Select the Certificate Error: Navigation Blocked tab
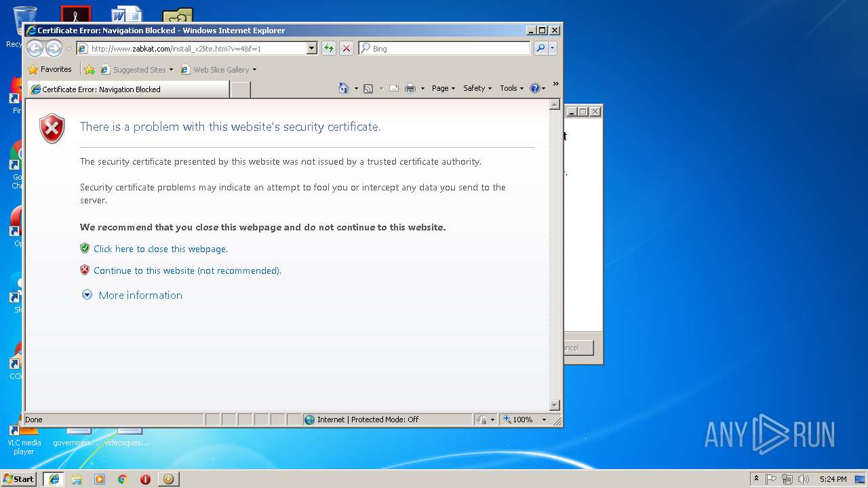 (127, 89)
